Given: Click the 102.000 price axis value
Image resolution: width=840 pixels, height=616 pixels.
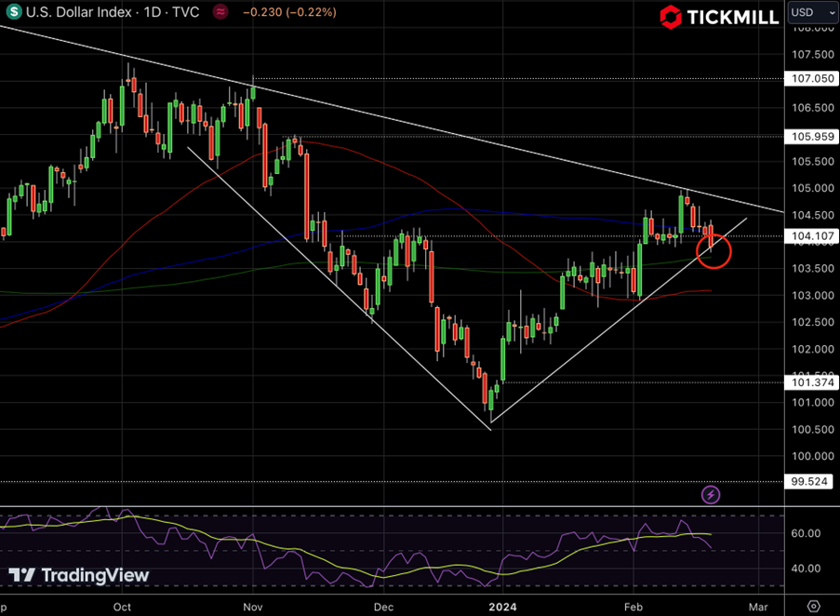Looking at the screenshot, I should click(x=813, y=349).
